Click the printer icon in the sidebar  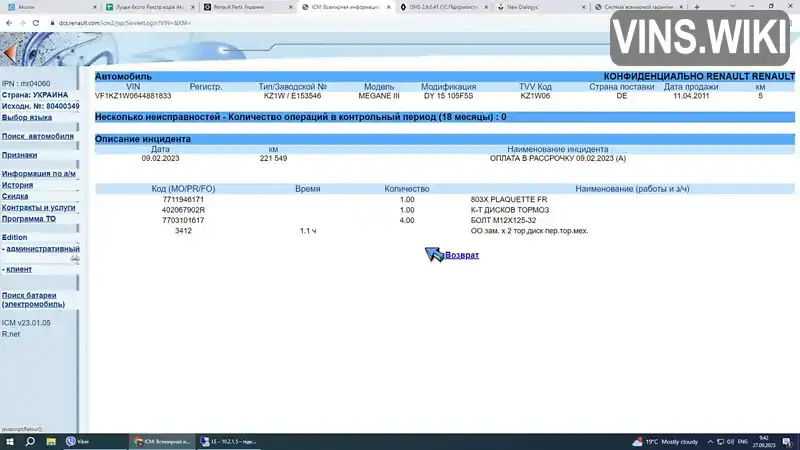(75, 259)
